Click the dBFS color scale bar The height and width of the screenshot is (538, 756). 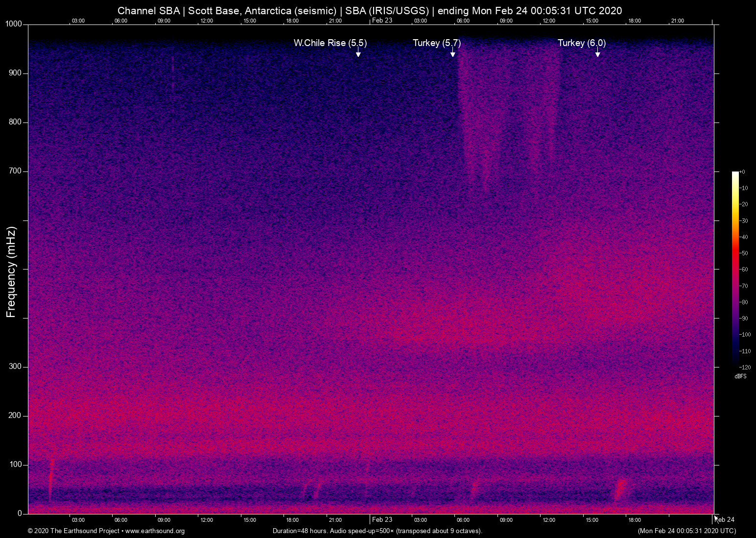(735, 269)
